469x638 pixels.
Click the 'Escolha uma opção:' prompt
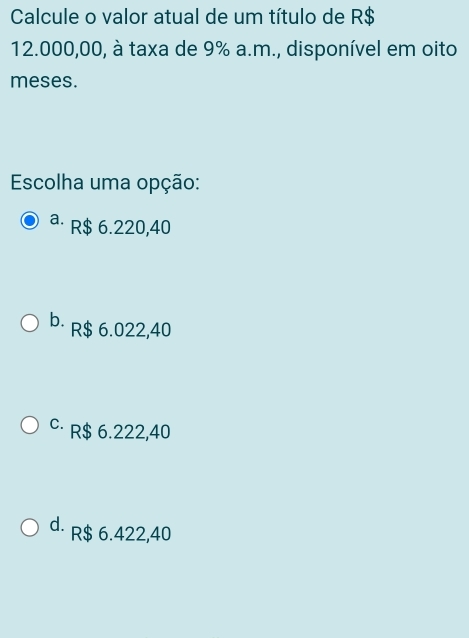pyautogui.click(x=105, y=183)
